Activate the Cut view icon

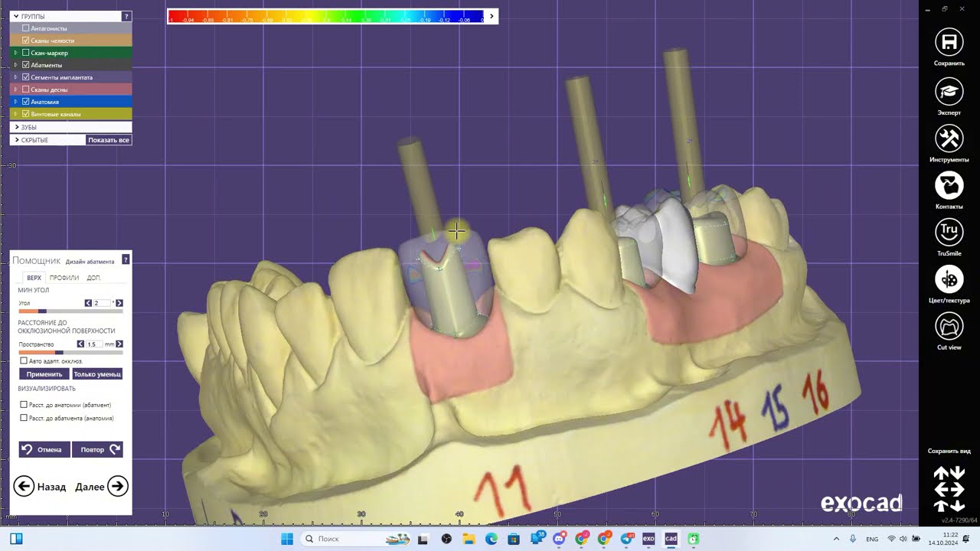(x=949, y=327)
